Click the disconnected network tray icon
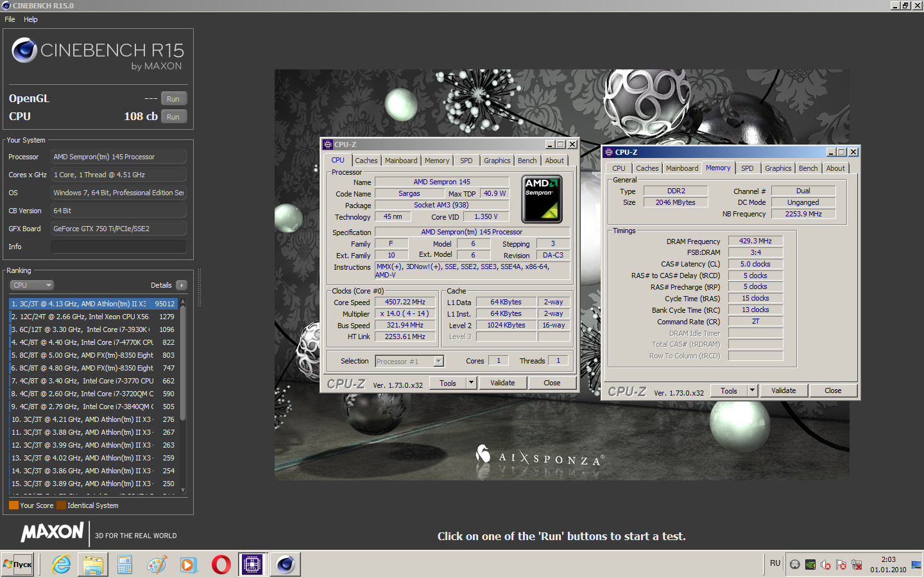Image resolution: width=924 pixels, height=578 pixels. click(x=857, y=565)
